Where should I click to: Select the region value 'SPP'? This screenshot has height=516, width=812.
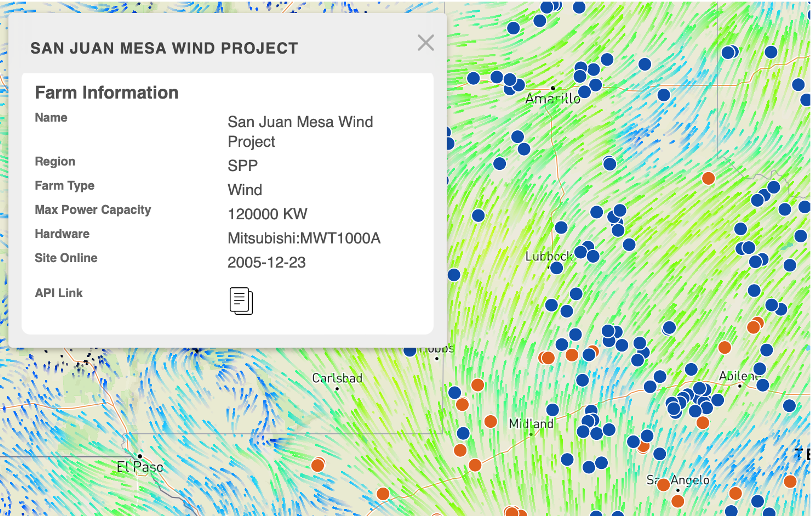coord(242,166)
